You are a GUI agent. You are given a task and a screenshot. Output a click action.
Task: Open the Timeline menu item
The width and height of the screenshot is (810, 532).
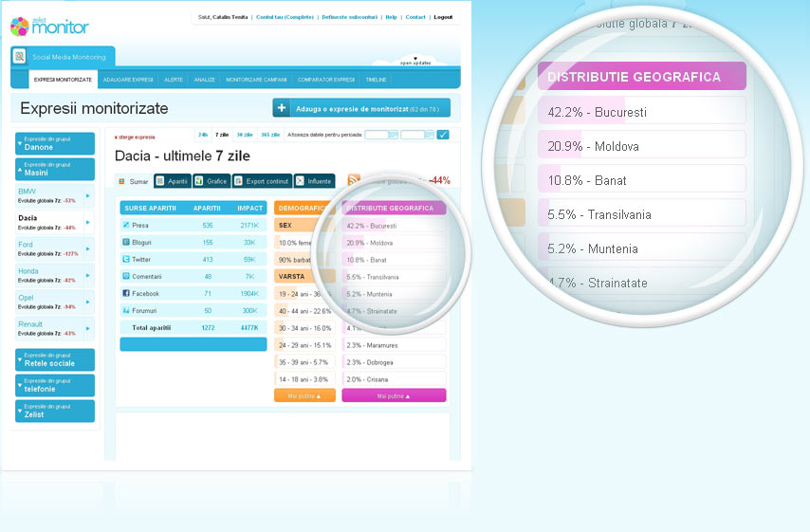tap(376, 80)
